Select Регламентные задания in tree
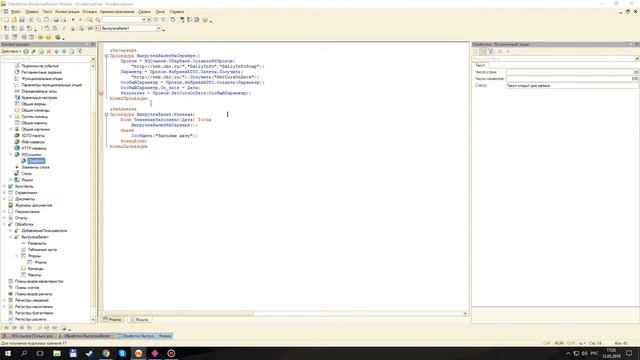 coord(41,72)
